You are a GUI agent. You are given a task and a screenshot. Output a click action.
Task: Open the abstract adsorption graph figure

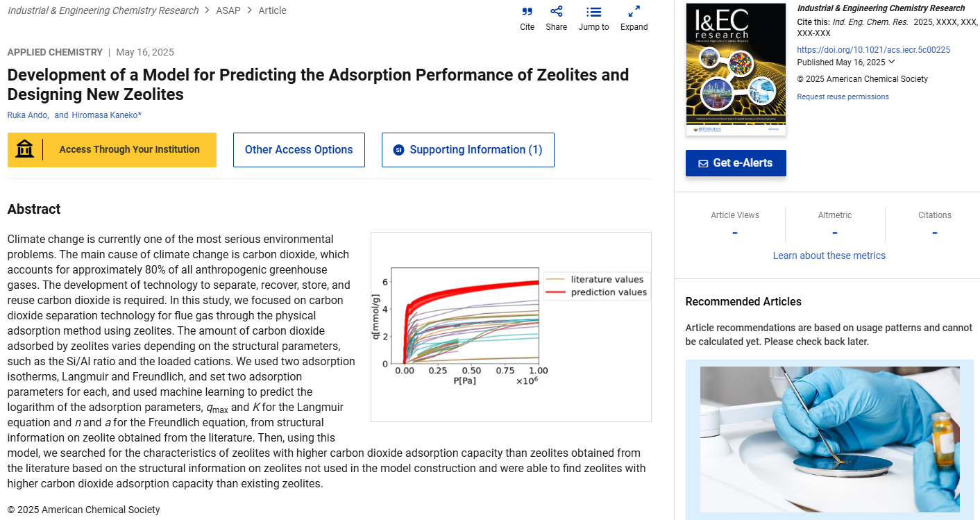click(511, 327)
